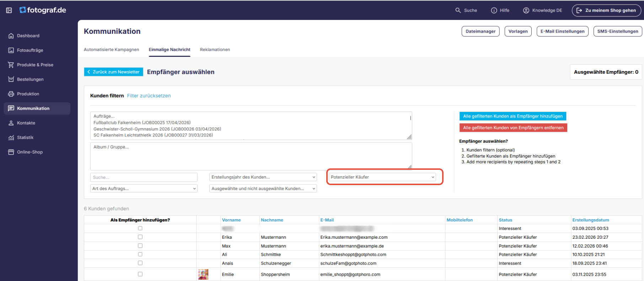
Task: Open Fotoaufträge in the sidebar
Action: coord(37,50)
